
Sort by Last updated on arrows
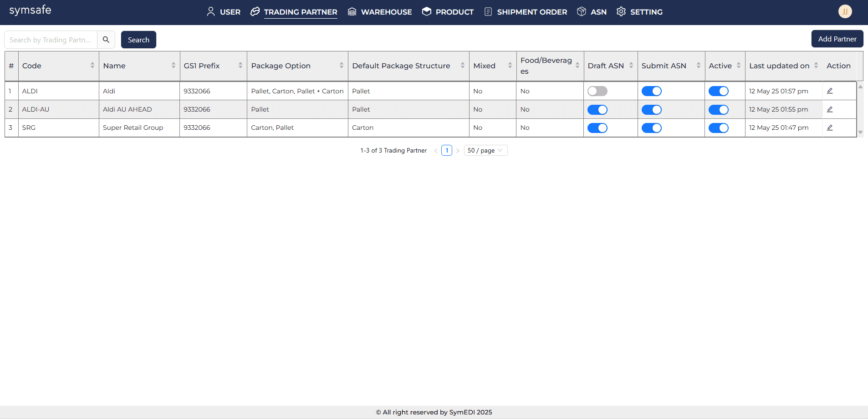(816, 66)
